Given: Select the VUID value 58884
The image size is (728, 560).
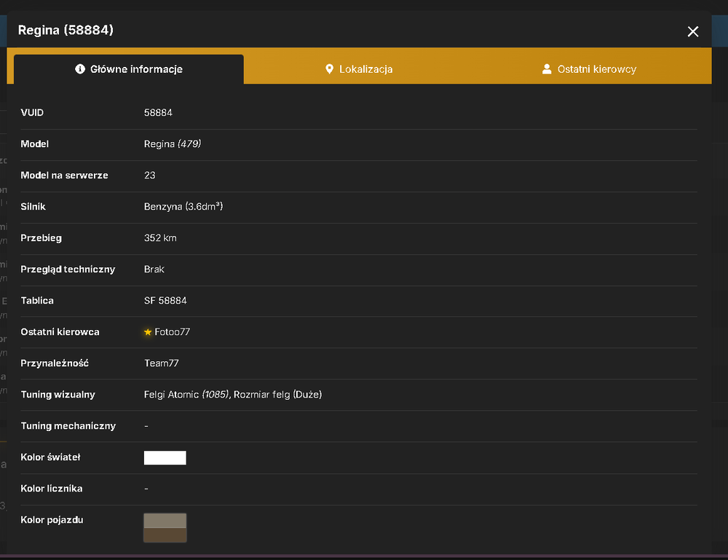Looking at the screenshot, I should click(x=158, y=113).
